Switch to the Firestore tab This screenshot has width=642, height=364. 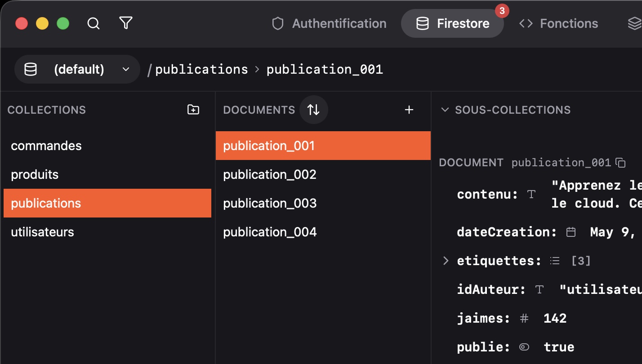point(452,23)
